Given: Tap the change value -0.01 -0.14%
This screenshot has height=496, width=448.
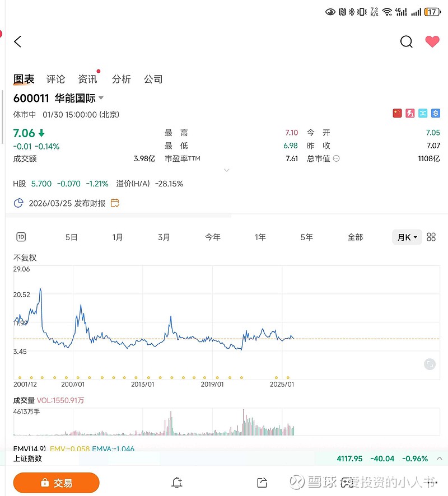Looking at the screenshot, I should 36,147.
